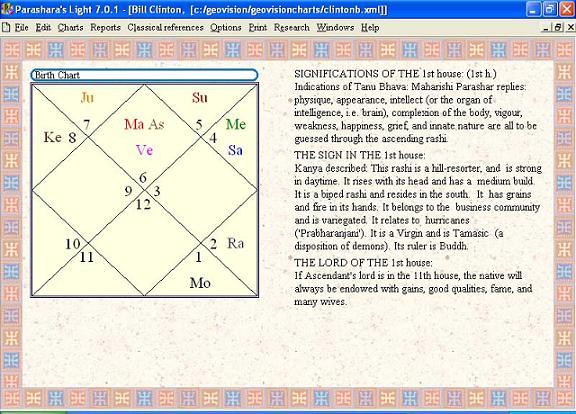Open the File menu
The width and height of the screenshot is (576, 414).
(21, 28)
